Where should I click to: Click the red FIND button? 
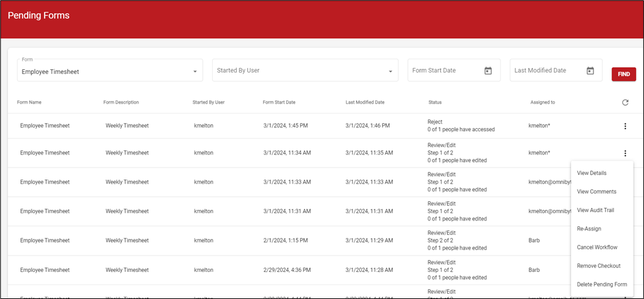pos(623,75)
